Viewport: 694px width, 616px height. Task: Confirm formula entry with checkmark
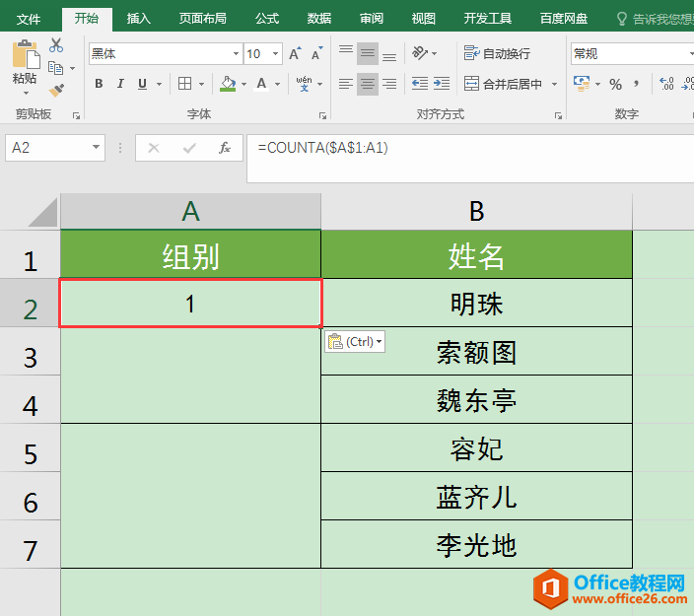[x=189, y=148]
